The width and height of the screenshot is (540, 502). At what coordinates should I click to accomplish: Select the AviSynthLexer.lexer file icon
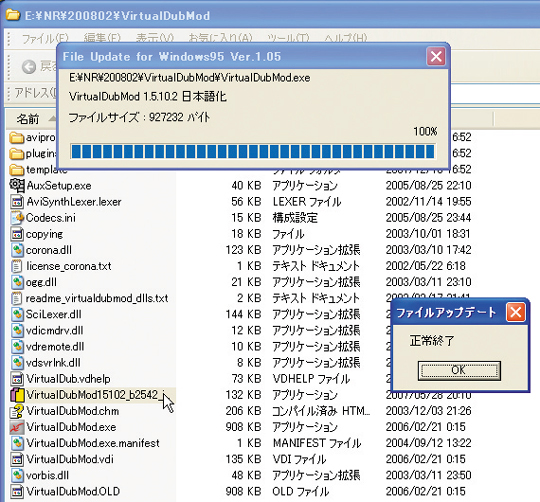point(17,202)
